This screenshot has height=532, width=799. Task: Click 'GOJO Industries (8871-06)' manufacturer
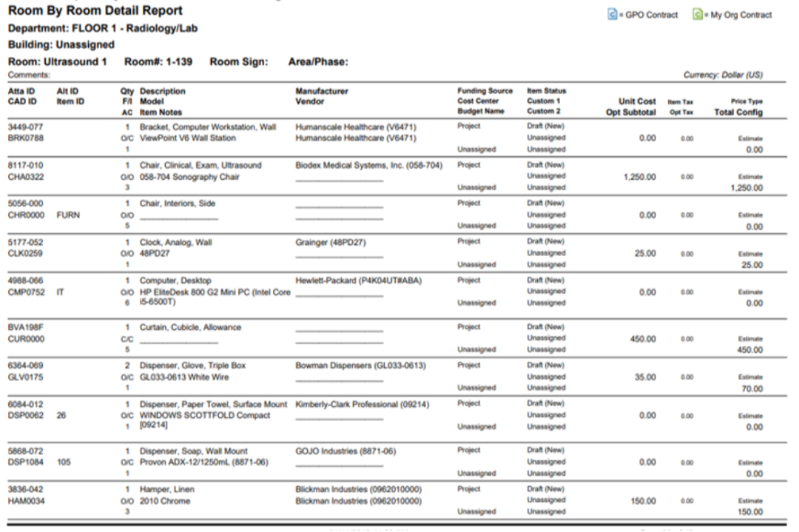click(x=345, y=451)
